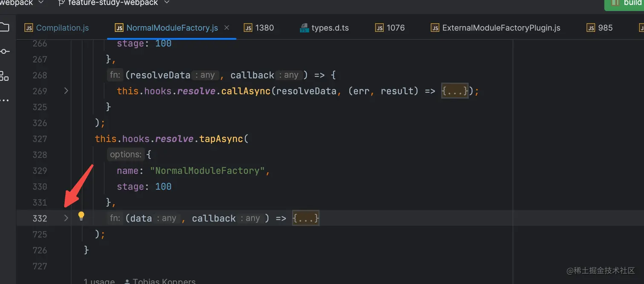Click the options: inlay hint on line 328
Image resolution: width=644 pixels, height=284 pixels.
point(126,154)
